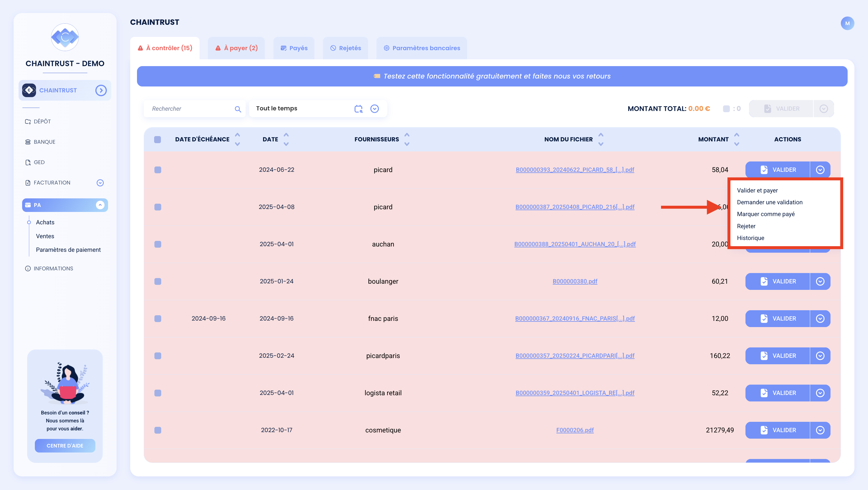Check the auchan row checkbox
This screenshot has width=868, height=490.
[x=158, y=244]
